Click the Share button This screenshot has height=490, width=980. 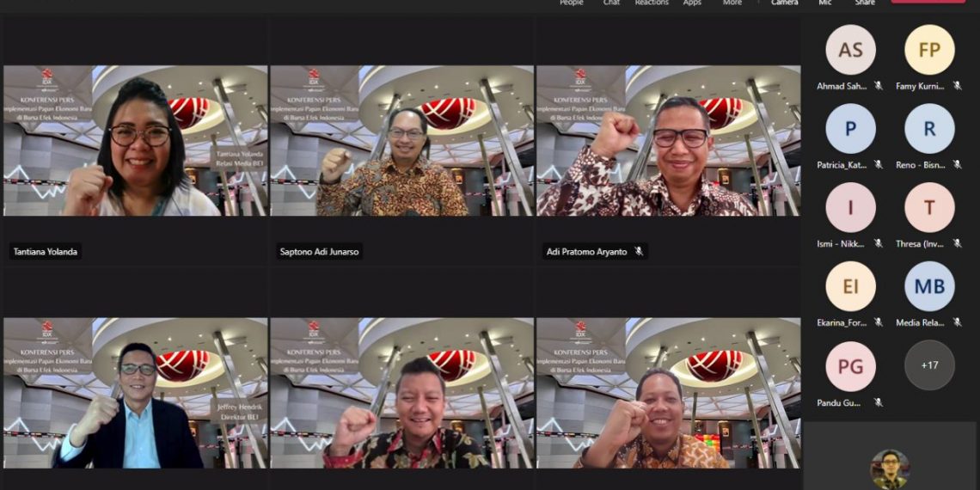(x=865, y=3)
